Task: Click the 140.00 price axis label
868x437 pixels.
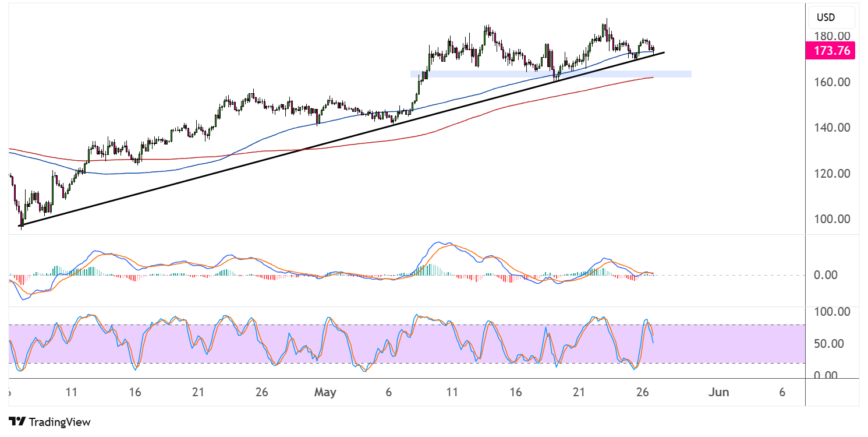Action: tap(832, 127)
